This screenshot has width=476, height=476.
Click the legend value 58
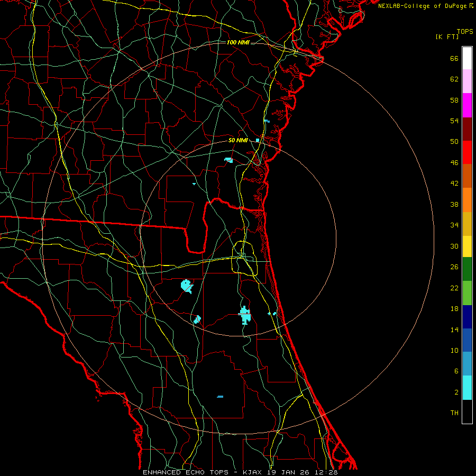point(454,100)
